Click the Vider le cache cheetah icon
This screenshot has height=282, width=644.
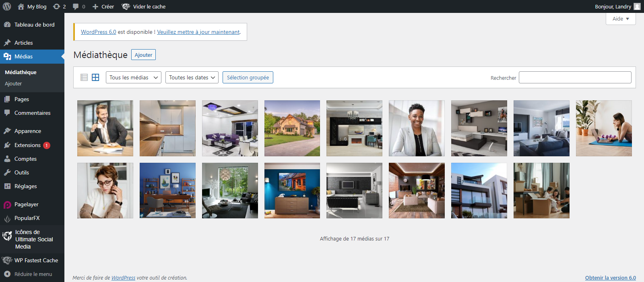pyautogui.click(x=126, y=6)
